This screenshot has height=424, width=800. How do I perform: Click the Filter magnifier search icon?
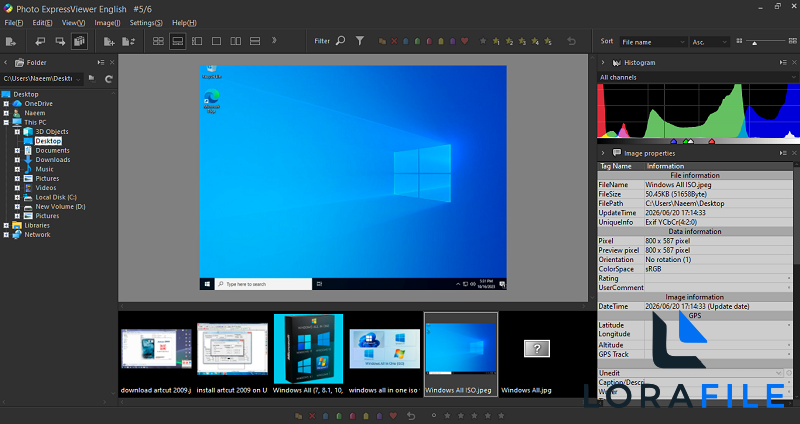(x=341, y=40)
